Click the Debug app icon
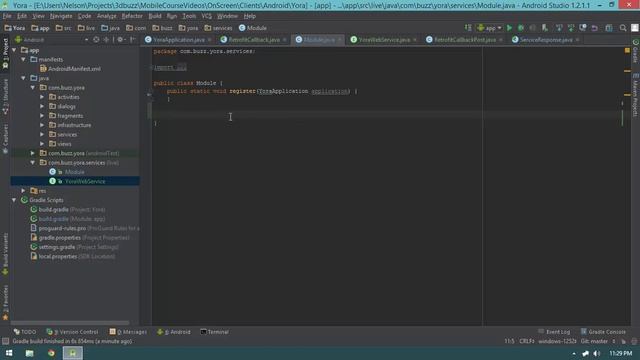 tap(521, 28)
